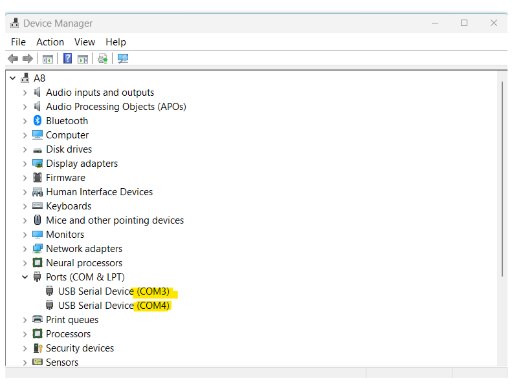Close the Device Manager window

point(494,23)
